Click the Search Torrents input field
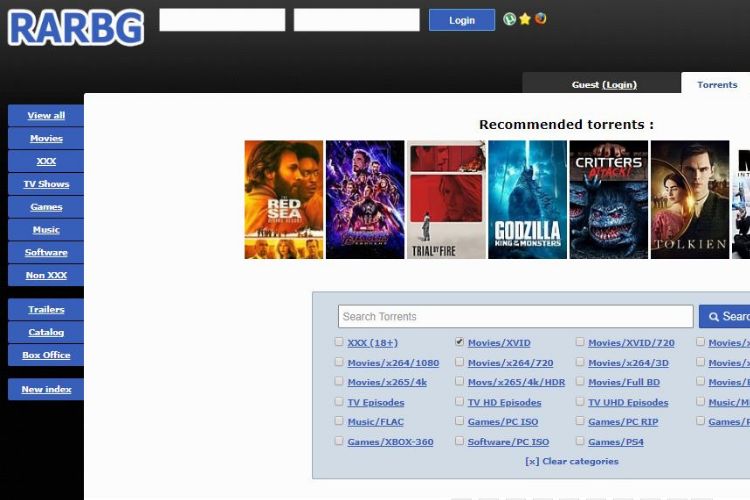The width and height of the screenshot is (750, 500). pos(516,316)
